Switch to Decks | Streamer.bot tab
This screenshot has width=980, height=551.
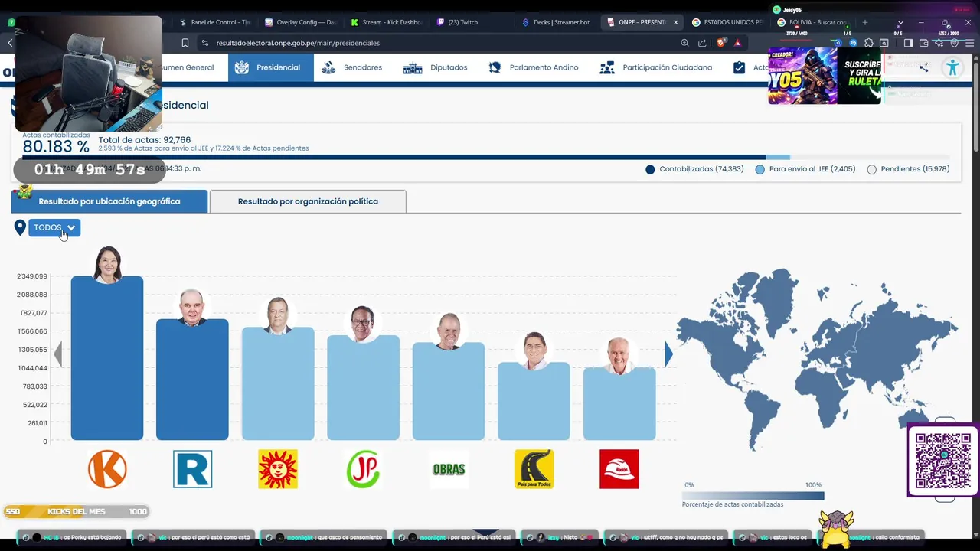[557, 22]
